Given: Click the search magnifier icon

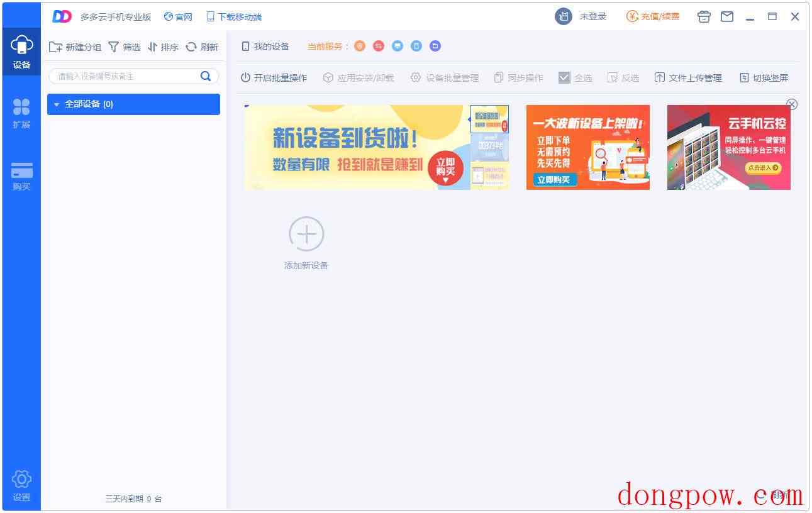Looking at the screenshot, I should [205, 76].
